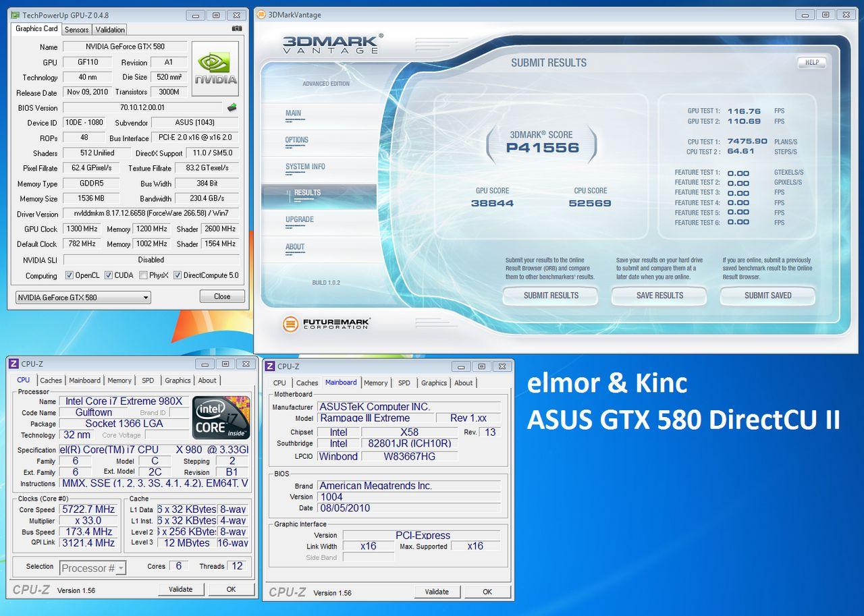This screenshot has height=616, width=864.
Task: Click the Core Speed value 5722.7 MHz
Action: pyautogui.click(x=88, y=509)
